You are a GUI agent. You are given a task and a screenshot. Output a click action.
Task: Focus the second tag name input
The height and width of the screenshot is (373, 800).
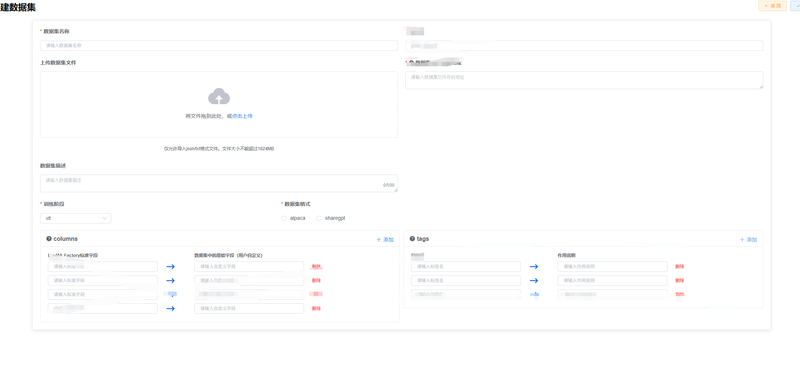[466, 281]
